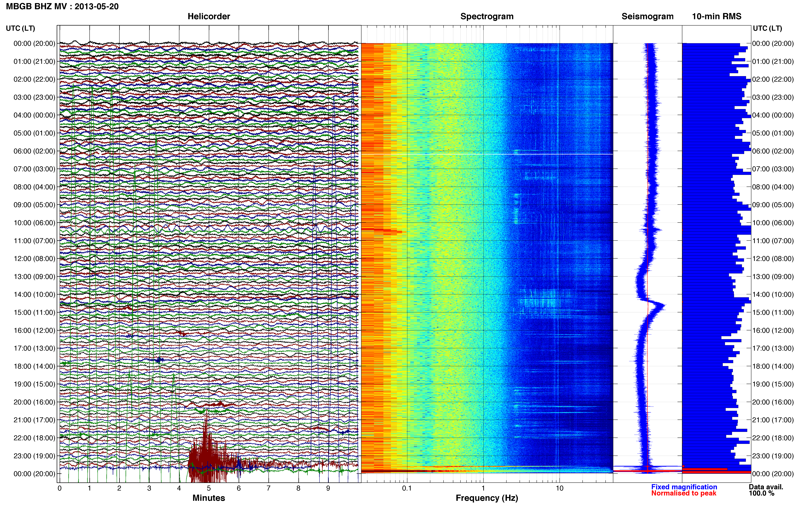
Task: Click the left 11:00 (07:00) time label
Action: (x=34, y=241)
